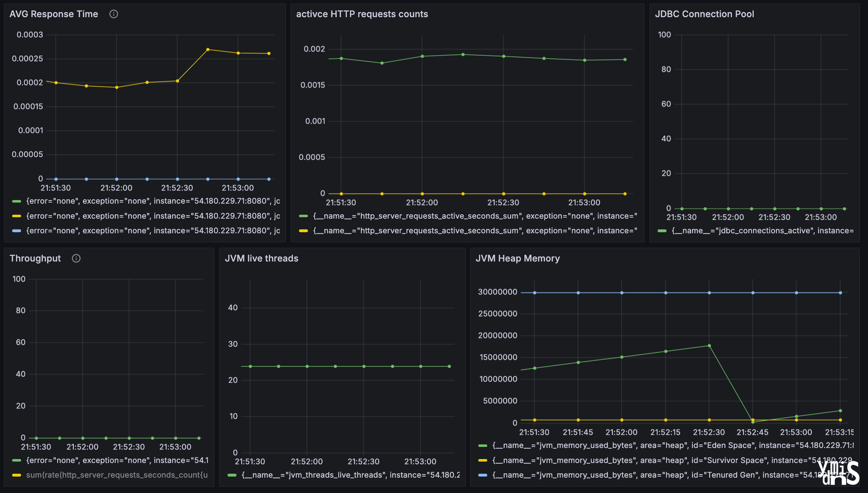
Task: Click the Eden Space peak point at 21:52:30
Action: coord(709,345)
